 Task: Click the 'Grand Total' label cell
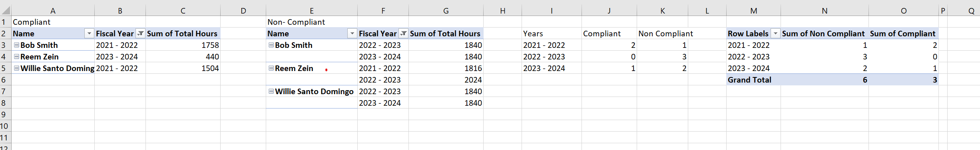point(754,80)
